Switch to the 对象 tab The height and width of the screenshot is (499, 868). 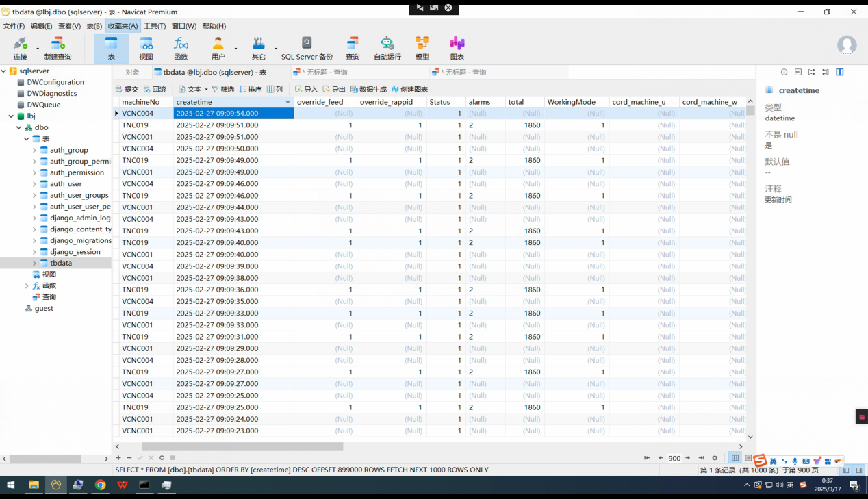pos(132,72)
